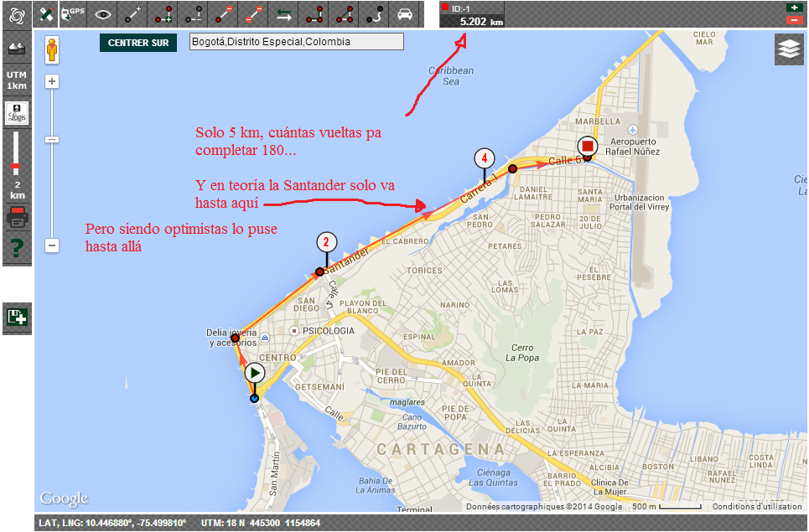Switch to car routing mode
The width and height of the screenshot is (809, 532).
tap(405, 14)
